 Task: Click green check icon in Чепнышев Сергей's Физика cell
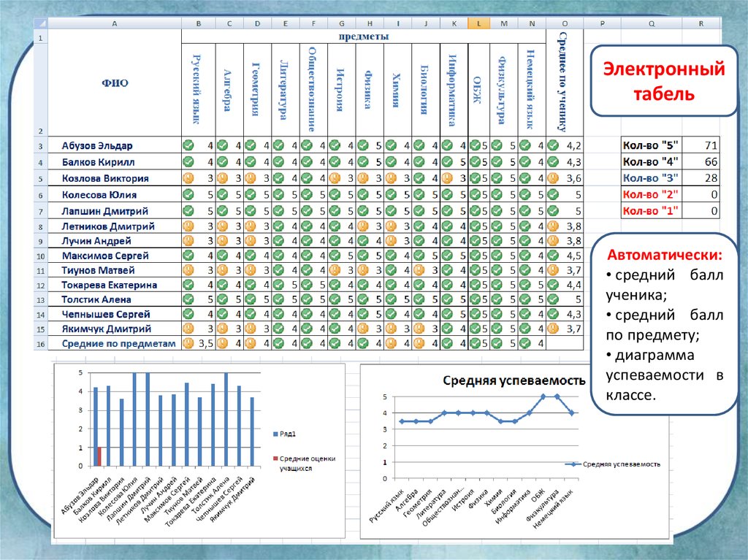coord(363,314)
